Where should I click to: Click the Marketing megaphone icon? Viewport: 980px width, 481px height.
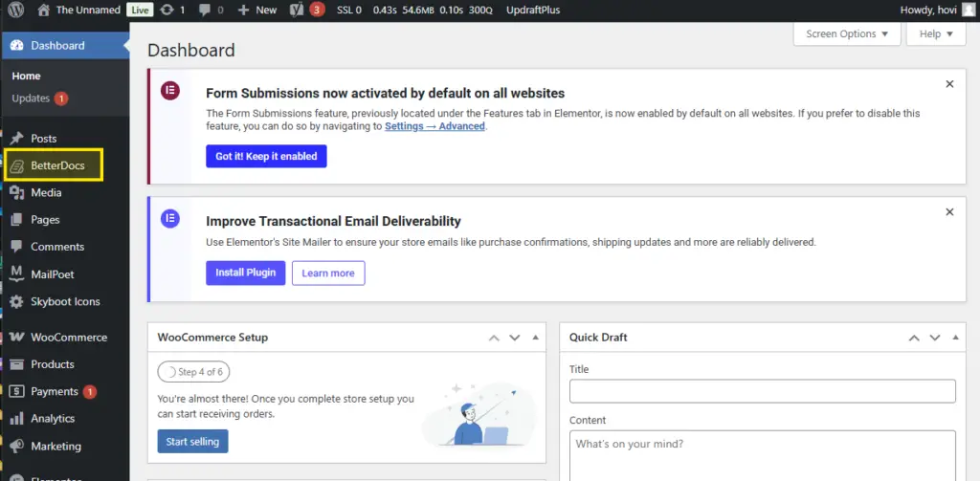17,446
